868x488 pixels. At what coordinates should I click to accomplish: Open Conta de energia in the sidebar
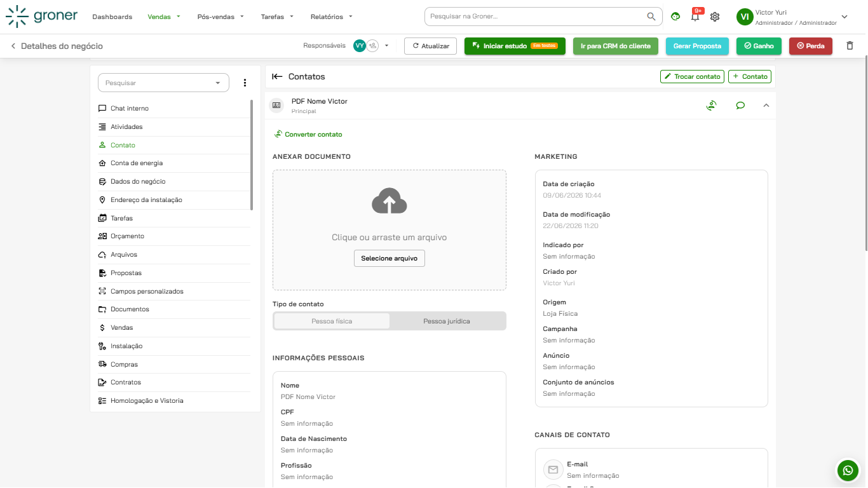174,163
